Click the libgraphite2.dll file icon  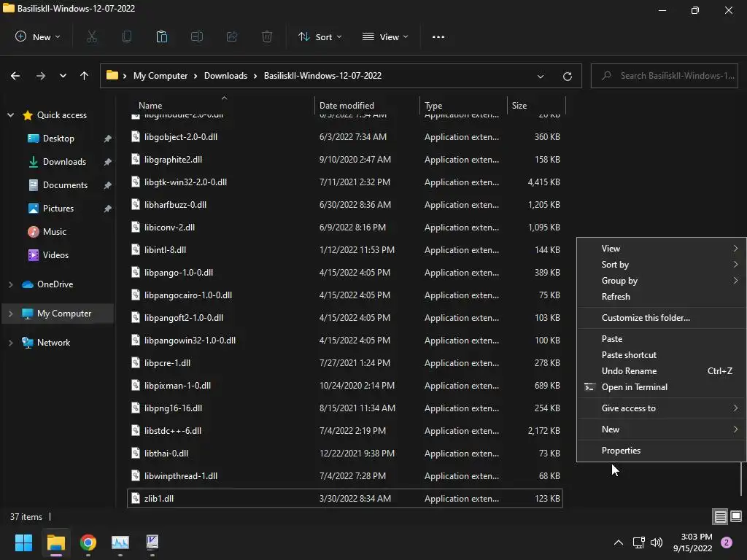(136, 159)
